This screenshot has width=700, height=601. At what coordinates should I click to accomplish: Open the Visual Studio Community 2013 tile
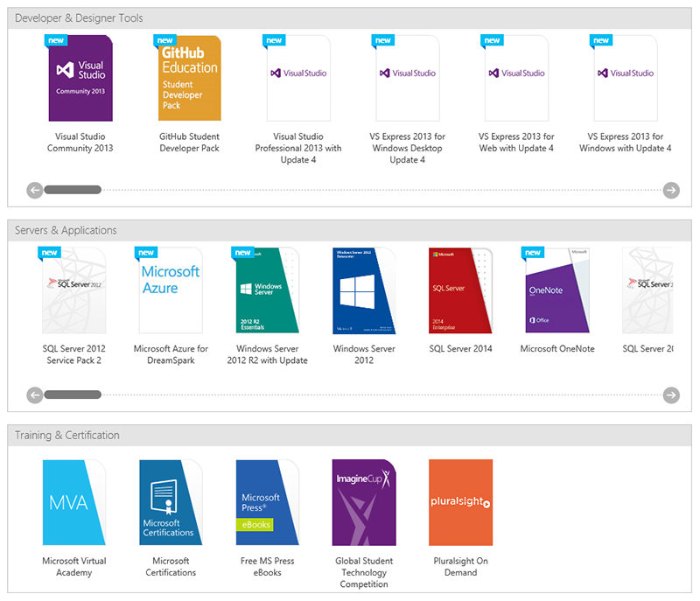click(80, 78)
